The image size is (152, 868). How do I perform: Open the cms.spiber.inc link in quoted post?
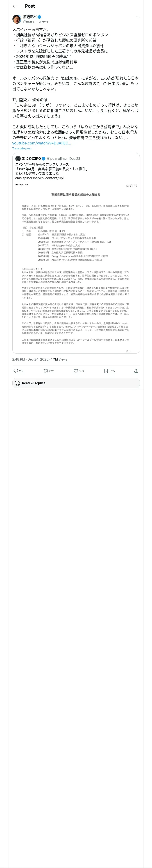41,178
